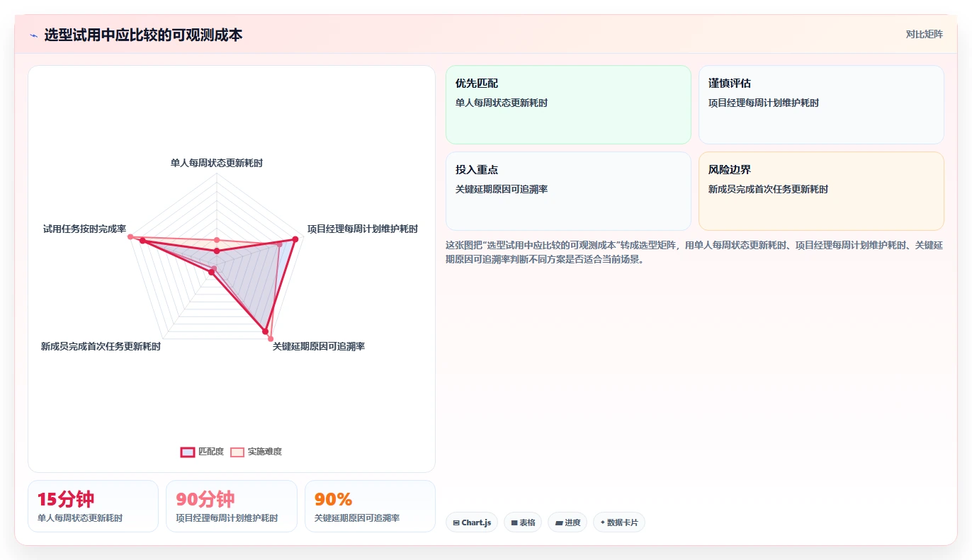This screenshot has width=972, height=560.
Task: Open the 风险边界 card
Action: pyautogui.click(x=821, y=191)
